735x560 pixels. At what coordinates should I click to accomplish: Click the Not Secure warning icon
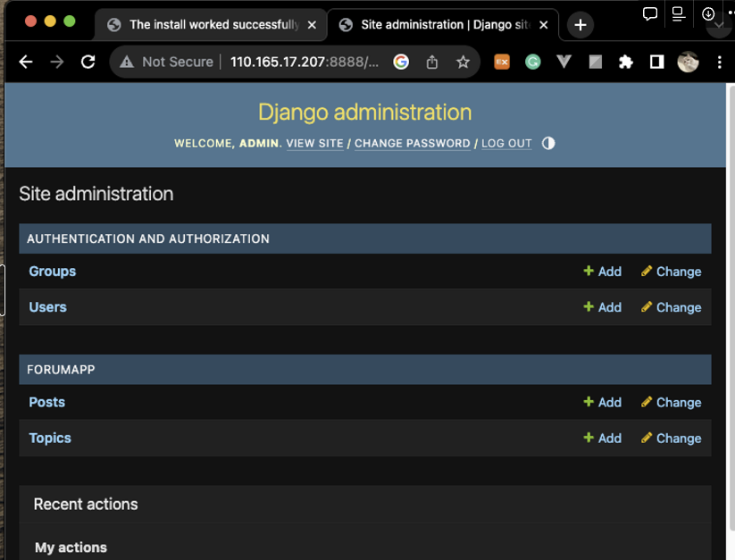click(x=127, y=62)
